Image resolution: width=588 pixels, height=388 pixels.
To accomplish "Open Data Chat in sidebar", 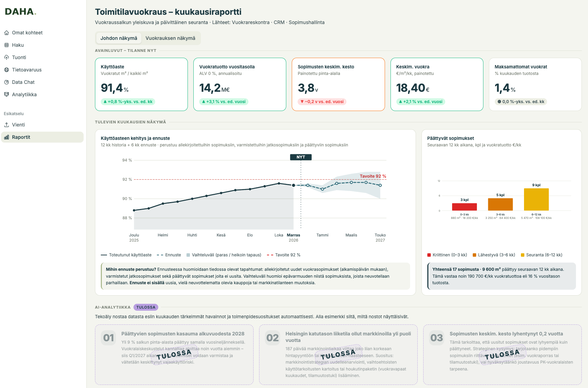I will [x=42, y=82].
